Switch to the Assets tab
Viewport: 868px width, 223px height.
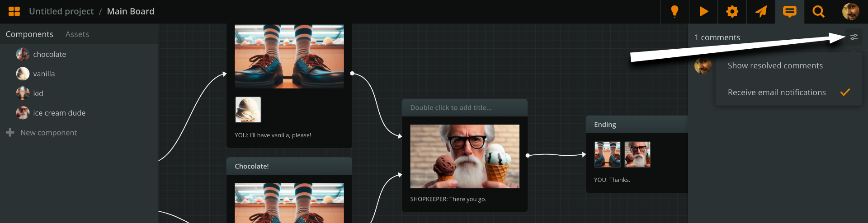[x=77, y=34]
